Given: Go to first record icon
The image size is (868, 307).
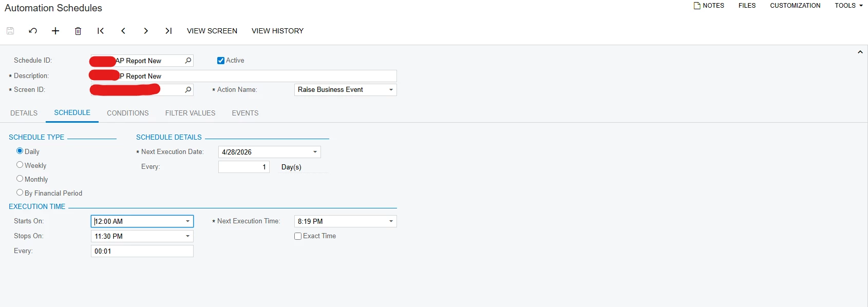Looking at the screenshot, I should [101, 31].
